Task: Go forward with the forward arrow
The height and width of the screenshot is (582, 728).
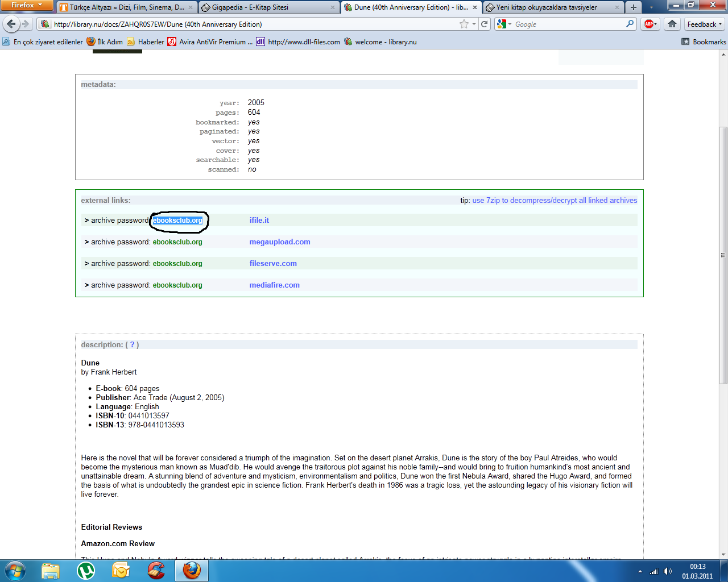Action: 25,24
